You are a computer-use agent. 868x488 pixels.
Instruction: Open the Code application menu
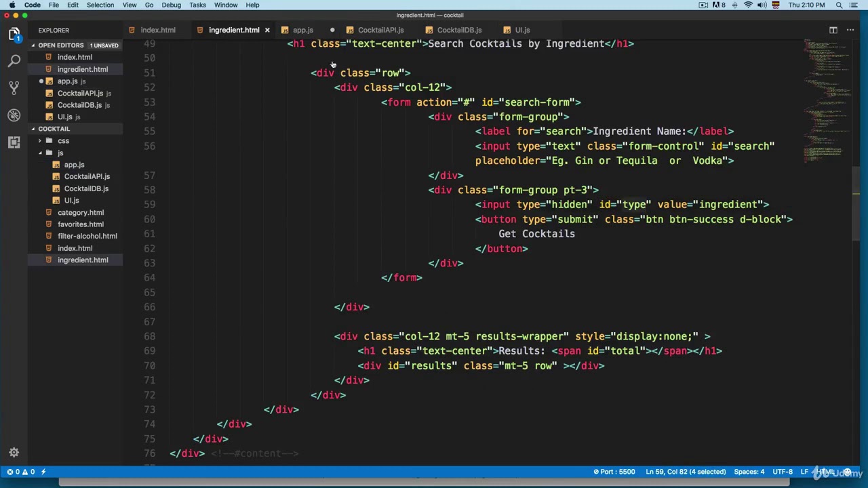pos(33,5)
